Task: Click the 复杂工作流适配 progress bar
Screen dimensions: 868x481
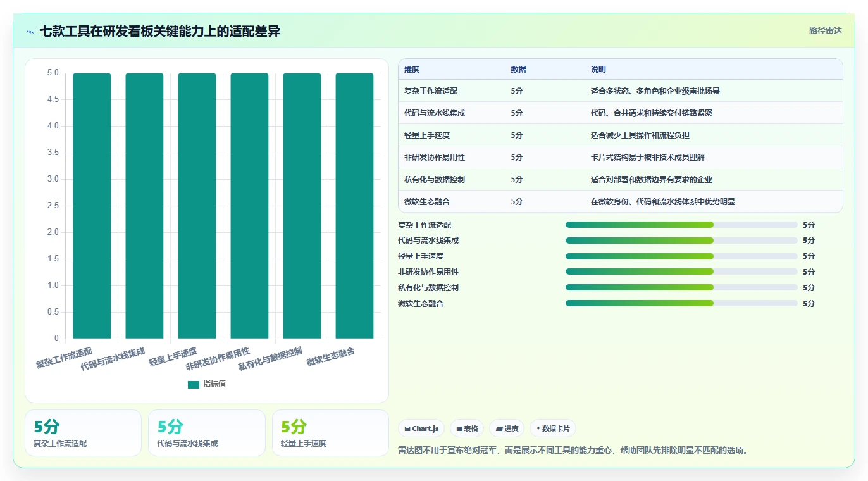Action: [x=681, y=225]
